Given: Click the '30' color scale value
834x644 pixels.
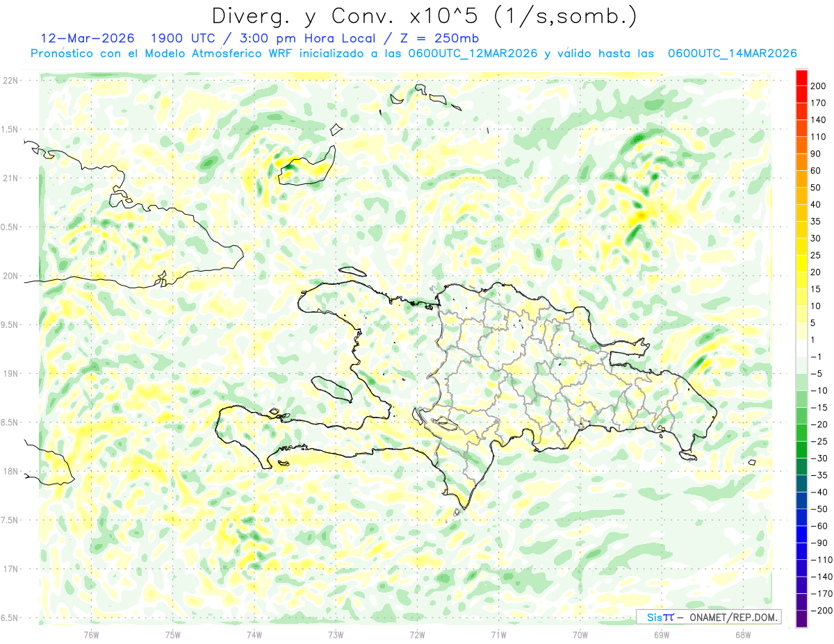Looking at the screenshot, I should pyautogui.click(x=817, y=238).
